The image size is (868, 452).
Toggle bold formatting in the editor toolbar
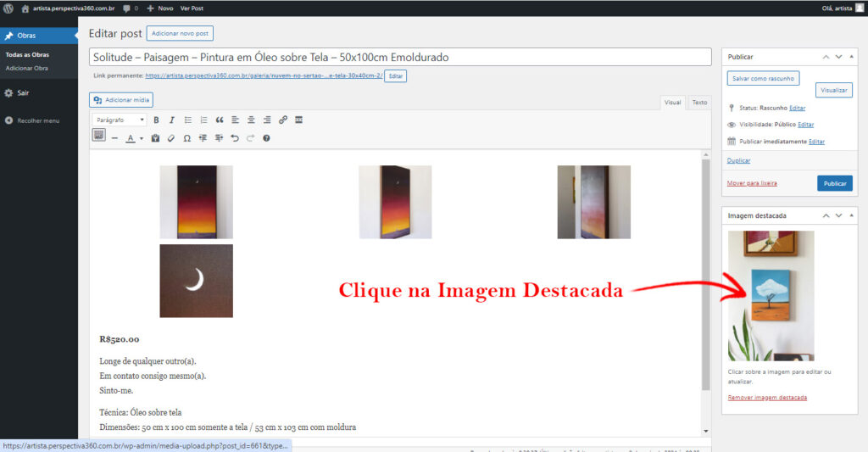click(x=156, y=120)
